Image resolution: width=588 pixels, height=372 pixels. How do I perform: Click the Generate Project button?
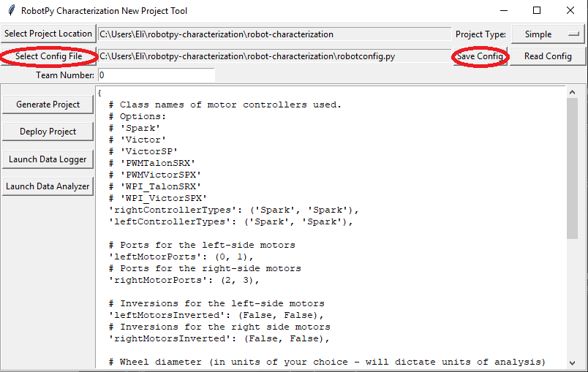pos(48,105)
